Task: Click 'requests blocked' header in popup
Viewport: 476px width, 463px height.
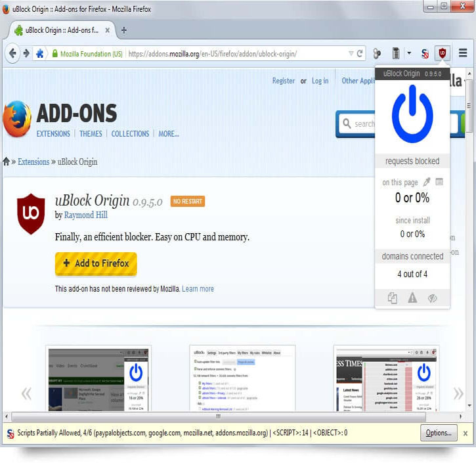Action: pos(412,161)
